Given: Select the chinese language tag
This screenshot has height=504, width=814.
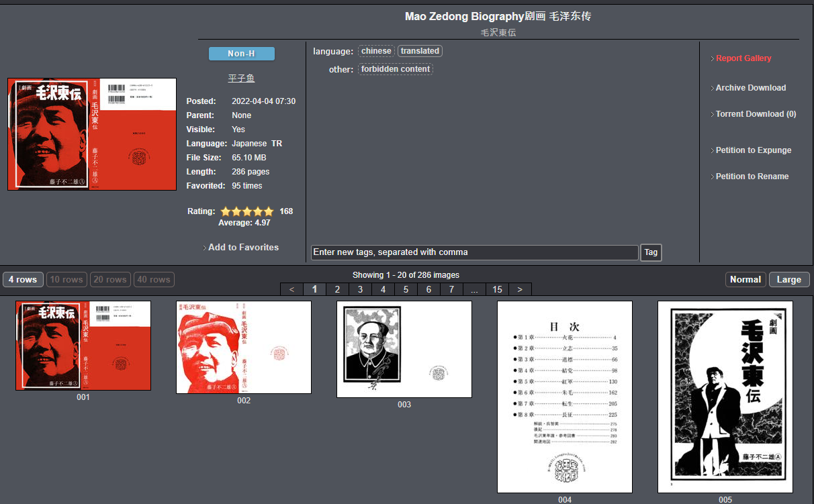Looking at the screenshot, I should tap(376, 51).
